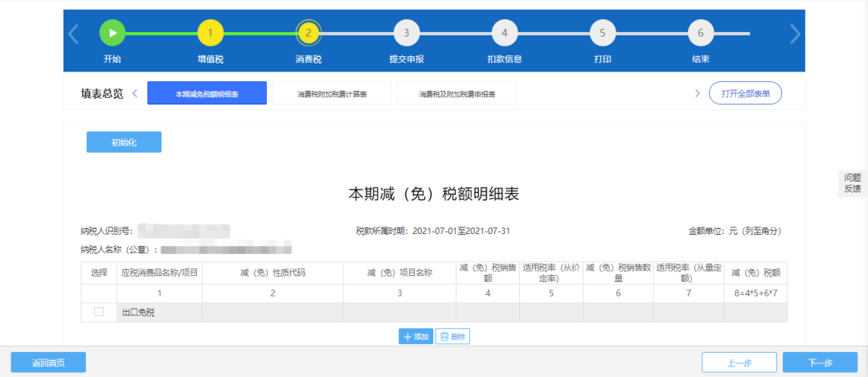Select step 2 消费税 circle
This screenshot has width=868, height=377.
pos(309,33)
